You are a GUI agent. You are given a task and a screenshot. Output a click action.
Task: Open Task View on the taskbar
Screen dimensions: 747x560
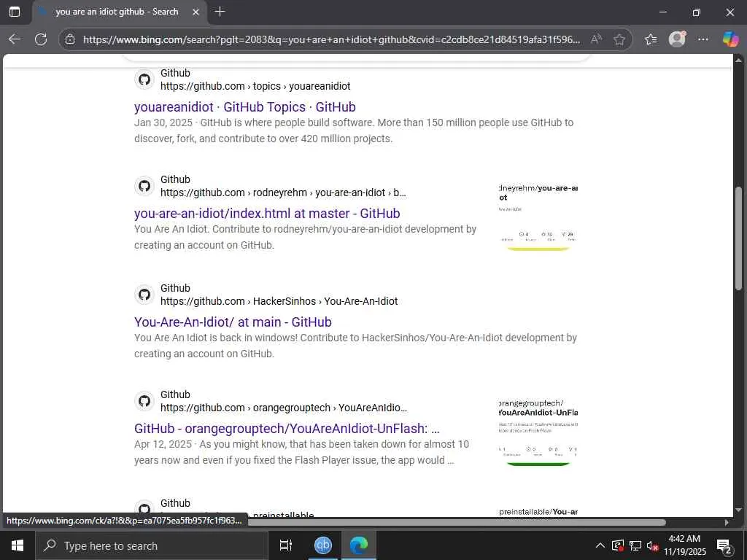pyautogui.click(x=286, y=545)
